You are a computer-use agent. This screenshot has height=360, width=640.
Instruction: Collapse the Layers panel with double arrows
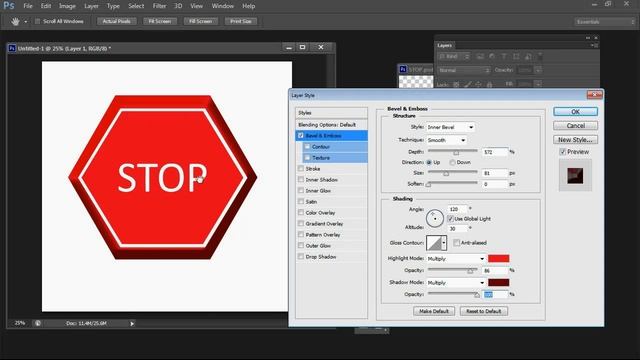[x=588, y=38]
